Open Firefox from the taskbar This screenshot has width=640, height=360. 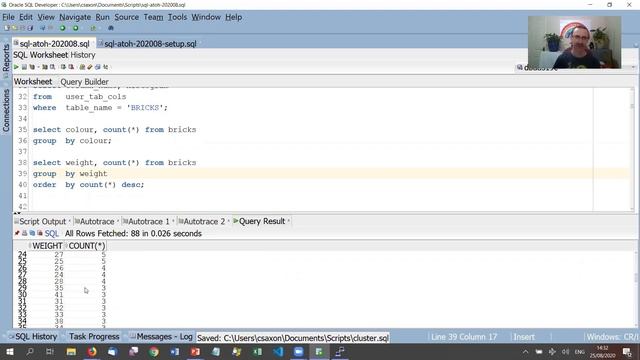click(x=92, y=351)
